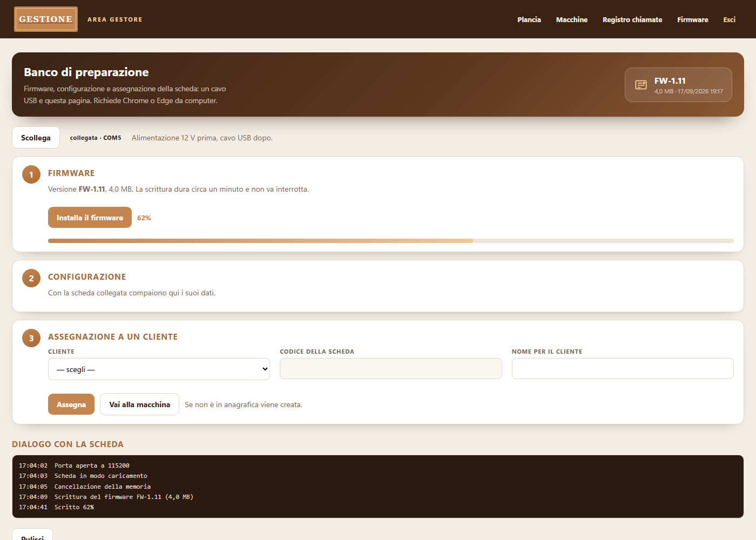Click the Pulisci button under the log
The image size is (756, 540).
pyautogui.click(x=32, y=535)
